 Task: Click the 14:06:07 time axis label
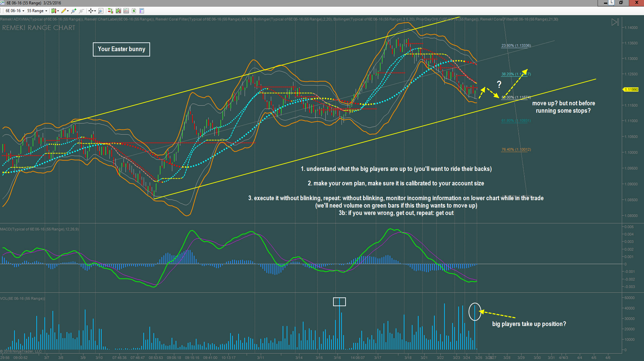coord(358,358)
